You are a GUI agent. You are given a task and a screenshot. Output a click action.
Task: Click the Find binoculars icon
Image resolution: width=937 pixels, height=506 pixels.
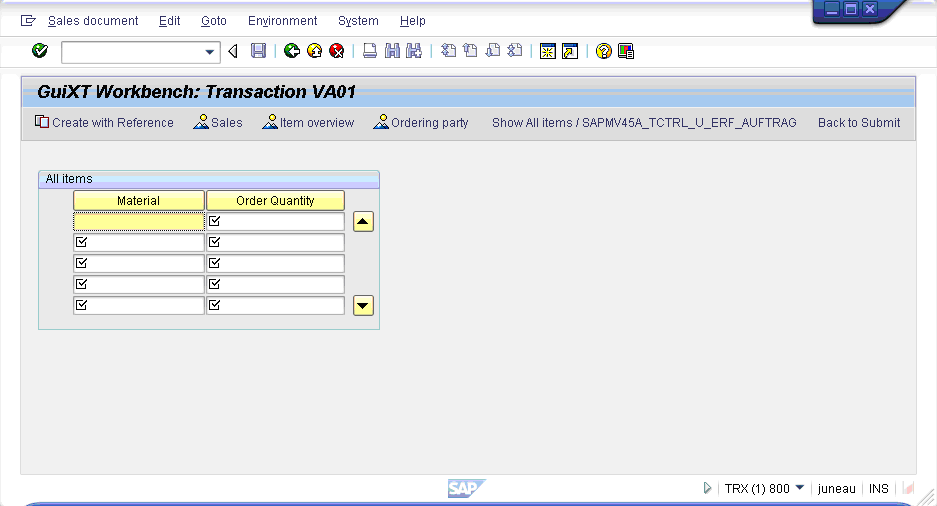click(392, 51)
